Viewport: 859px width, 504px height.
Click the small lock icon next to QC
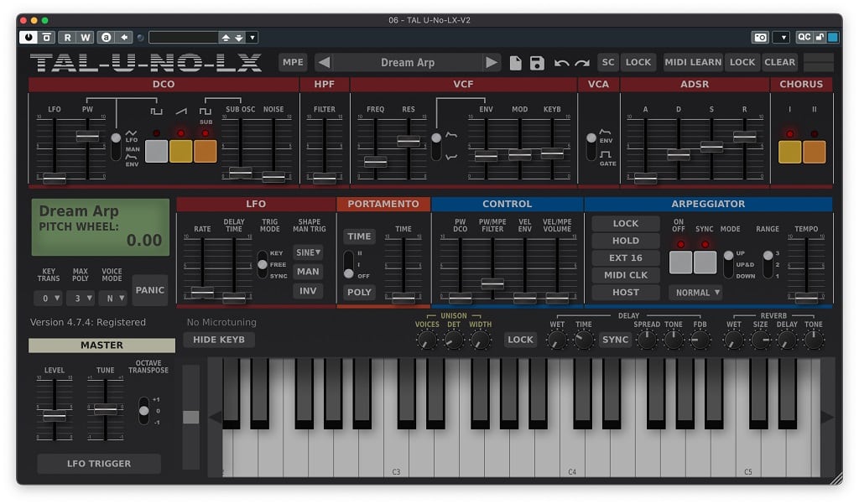point(820,37)
